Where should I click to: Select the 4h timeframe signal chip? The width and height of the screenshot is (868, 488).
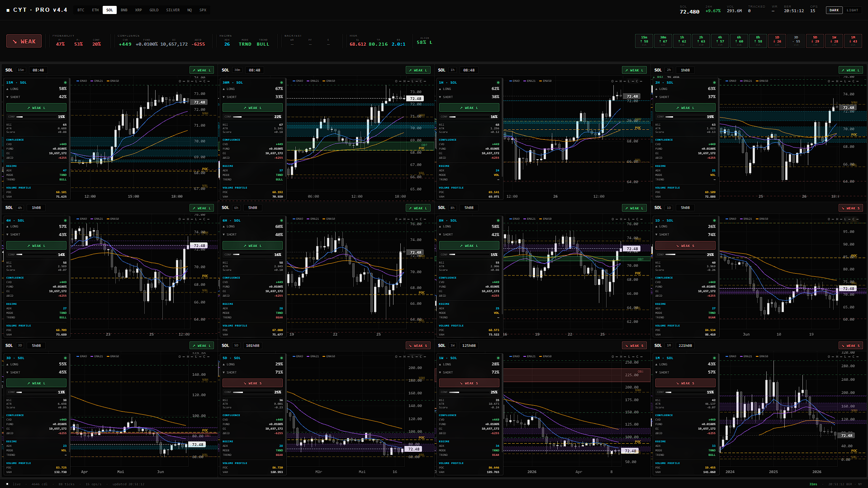click(720, 41)
